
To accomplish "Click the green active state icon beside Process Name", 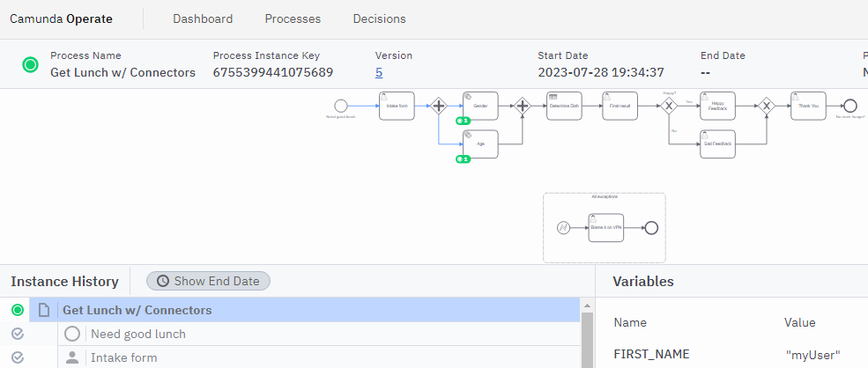I will tap(30, 65).
